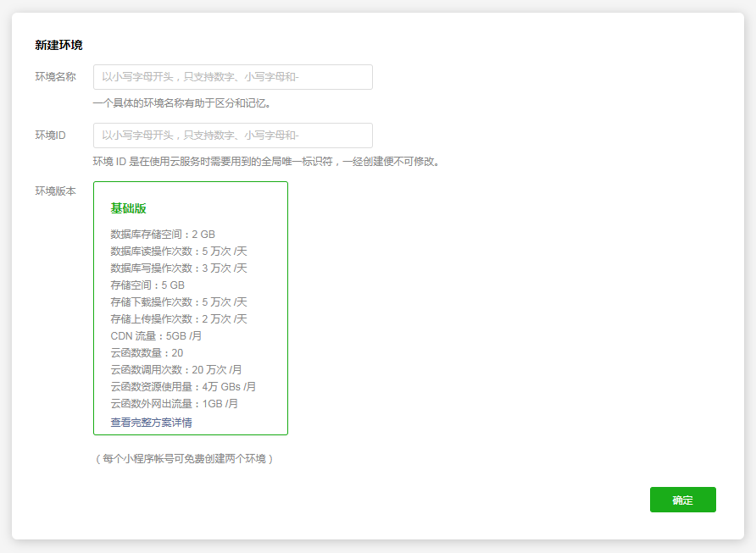
Task: Click the CDN 流量 5GB line
Action: pyautogui.click(x=156, y=336)
